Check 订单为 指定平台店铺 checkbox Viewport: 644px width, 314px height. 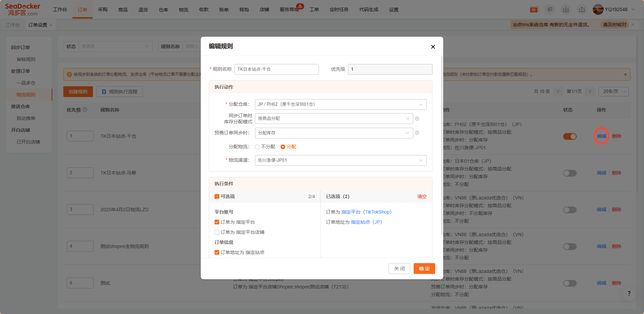tap(217, 232)
